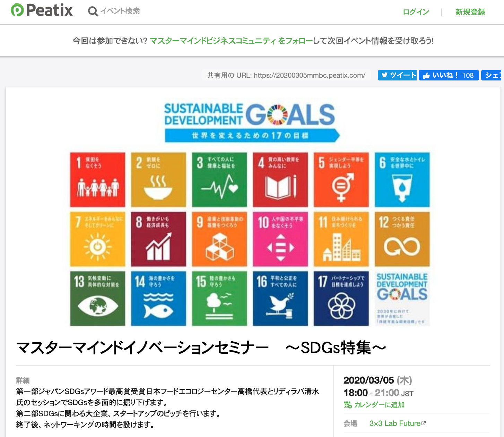Click SDG goal 13 climate eye tile
504x437 pixels.
click(98, 299)
